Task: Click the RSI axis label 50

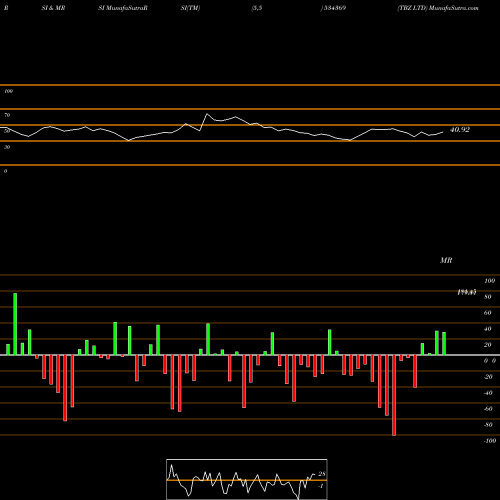Action: click(x=7, y=131)
